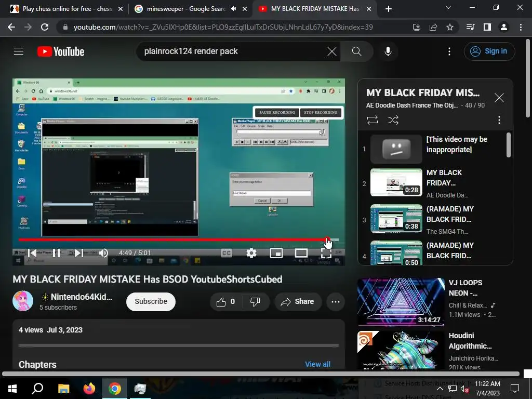Image resolution: width=532 pixels, height=399 pixels.
Task: Share the video
Action: [x=298, y=302]
